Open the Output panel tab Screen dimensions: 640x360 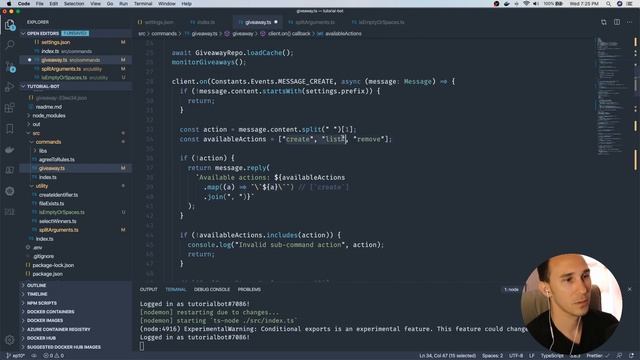click(x=149, y=289)
